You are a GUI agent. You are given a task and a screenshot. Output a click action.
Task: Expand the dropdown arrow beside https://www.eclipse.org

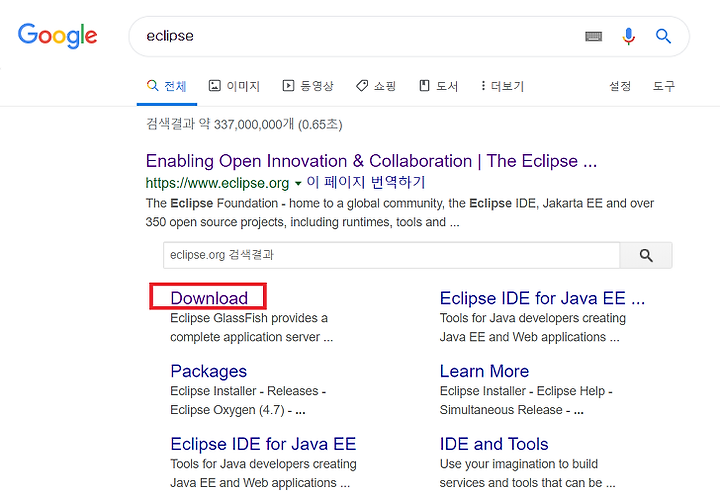298,184
